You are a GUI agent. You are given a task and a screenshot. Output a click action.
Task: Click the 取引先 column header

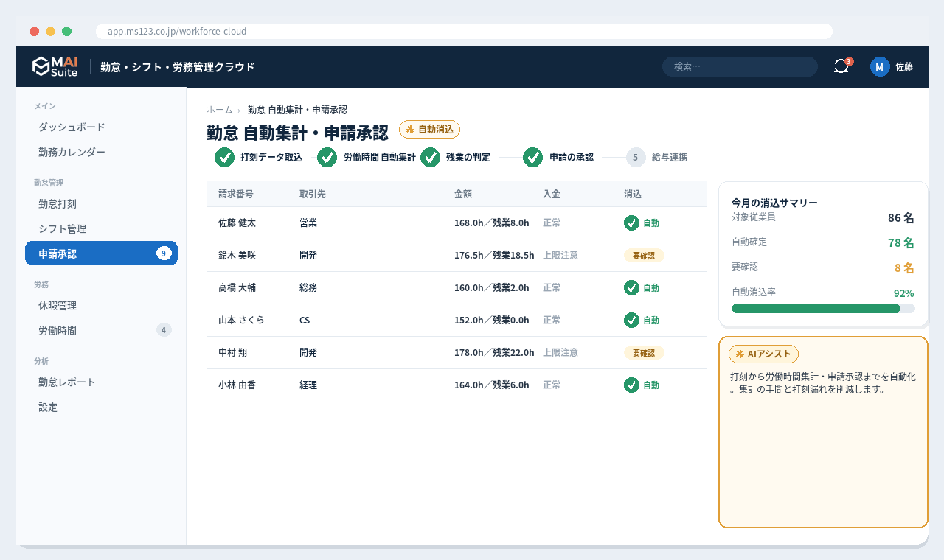[x=313, y=194]
